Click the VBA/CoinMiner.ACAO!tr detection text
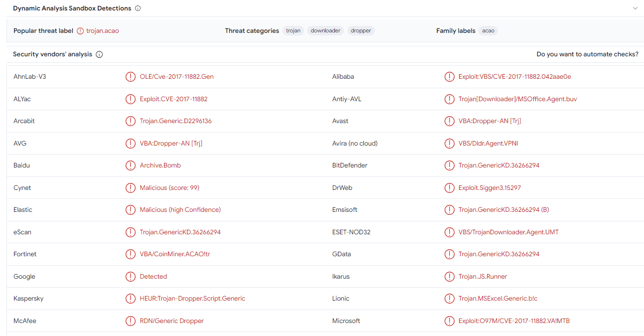Image resolution: width=644 pixels, height=336 pixels. tap(175, 254)
